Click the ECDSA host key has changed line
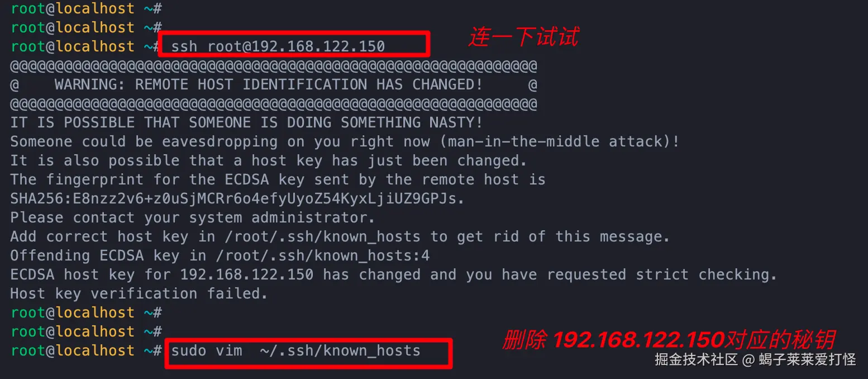Viewport: 868px width, 379px height. 394,275
